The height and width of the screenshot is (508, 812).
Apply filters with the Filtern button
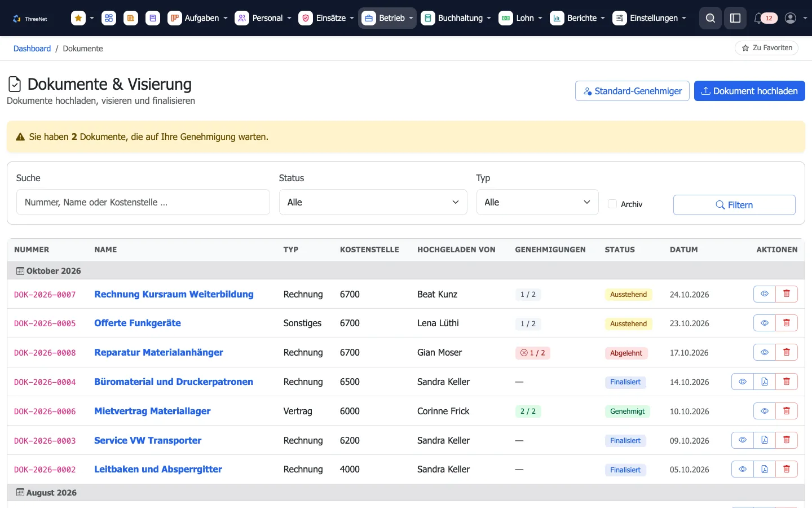click(734, 205)
